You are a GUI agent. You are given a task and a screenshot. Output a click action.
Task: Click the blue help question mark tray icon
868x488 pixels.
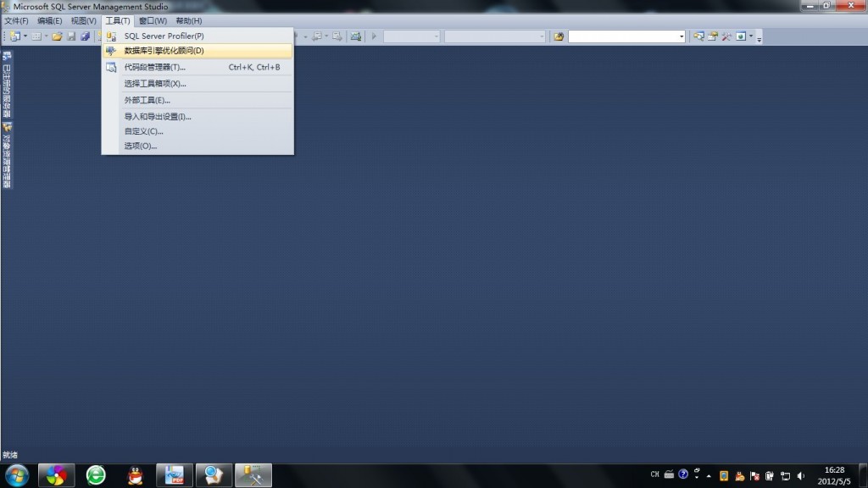[x=683, y=474]
